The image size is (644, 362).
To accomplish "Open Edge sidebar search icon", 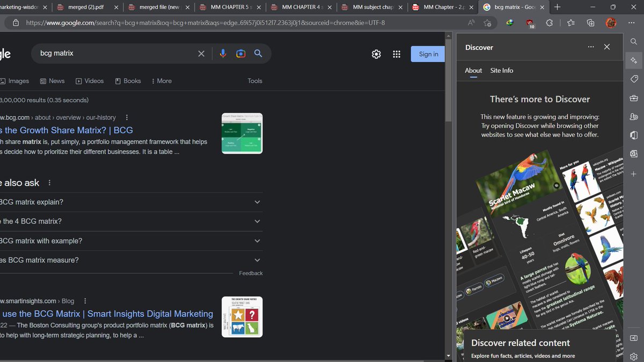I will click(634, 41).
